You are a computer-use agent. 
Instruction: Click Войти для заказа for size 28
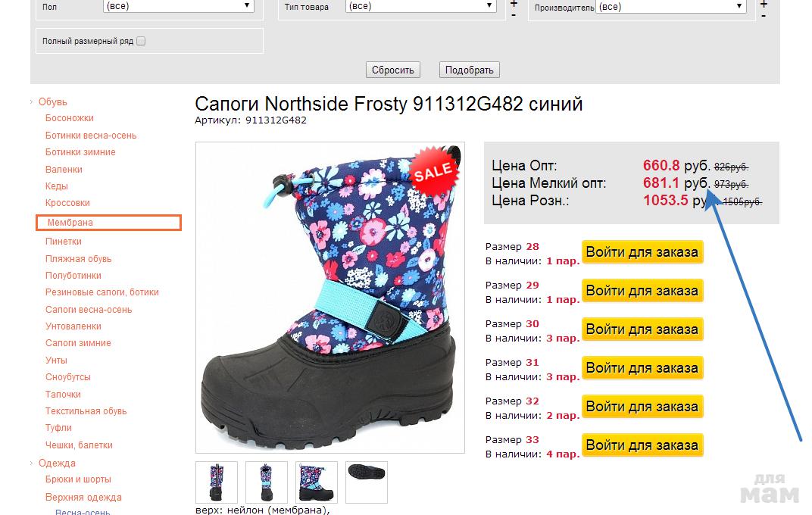(x=642, y=252)
